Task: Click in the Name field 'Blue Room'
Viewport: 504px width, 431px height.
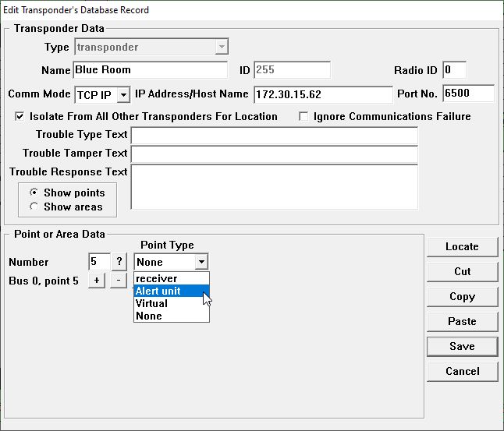Action: click(150, 70)
